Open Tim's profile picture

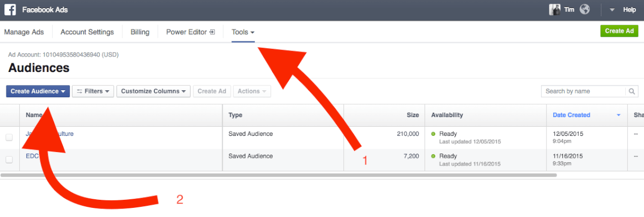pyautogui.click(x=554, y=10)
